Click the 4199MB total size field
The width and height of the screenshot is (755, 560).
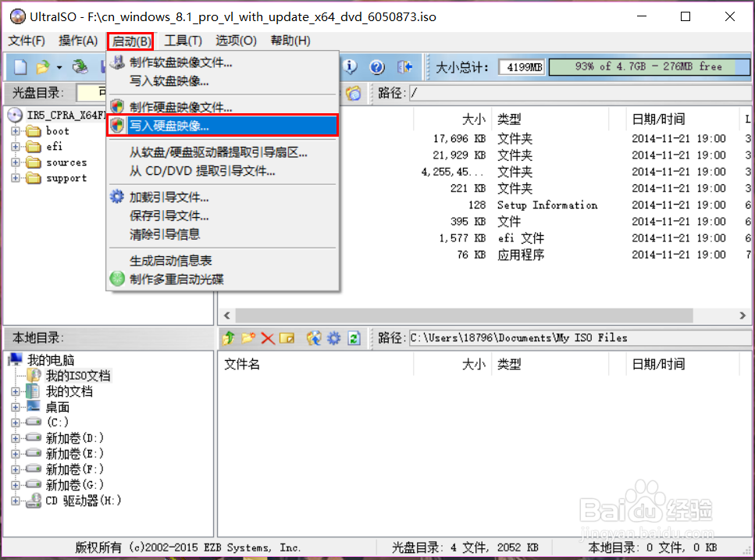[522, 67]
